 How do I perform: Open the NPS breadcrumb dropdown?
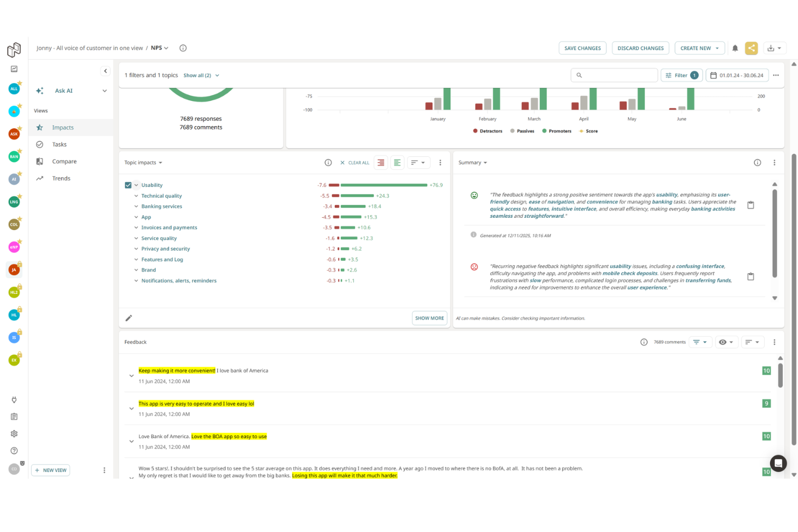[x=159, y=48]
